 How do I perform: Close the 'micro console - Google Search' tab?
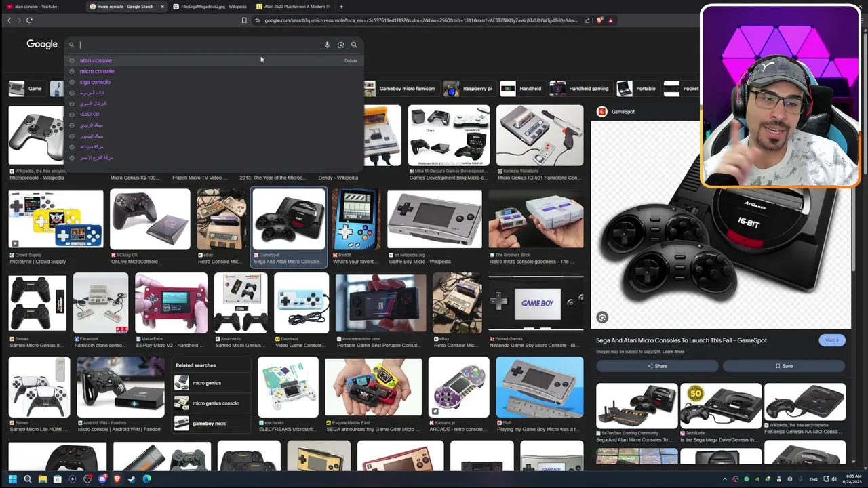tap(162, 7)
